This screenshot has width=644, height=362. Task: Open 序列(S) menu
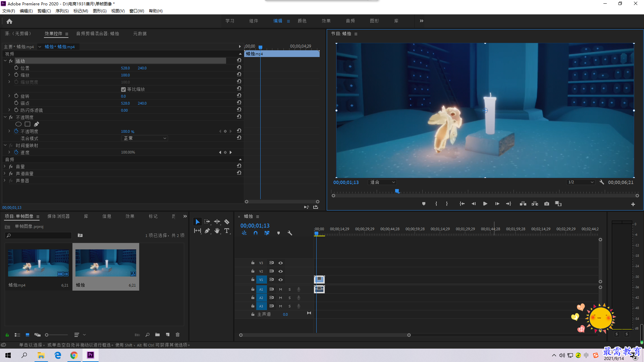(x=62, y=11)
